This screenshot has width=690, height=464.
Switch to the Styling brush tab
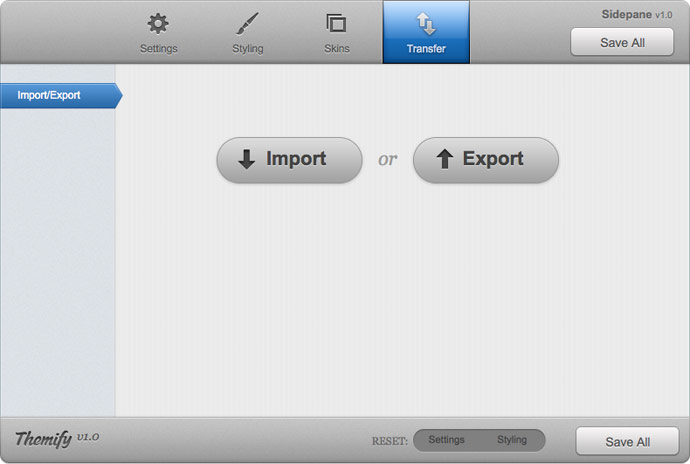tap(248, 33)
